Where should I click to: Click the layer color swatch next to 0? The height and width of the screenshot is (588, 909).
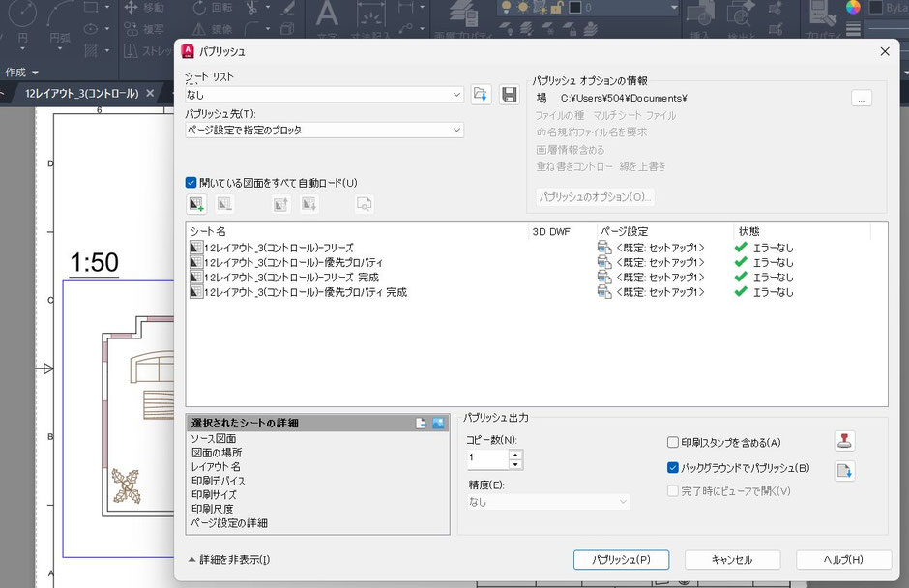click(574, 7)
